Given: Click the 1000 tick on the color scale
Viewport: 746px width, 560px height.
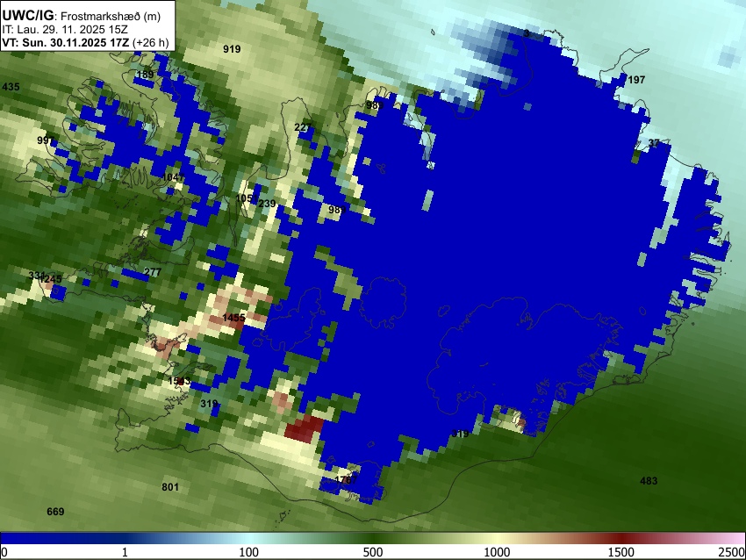Looking at the screenshot, I should pos(497,552).
